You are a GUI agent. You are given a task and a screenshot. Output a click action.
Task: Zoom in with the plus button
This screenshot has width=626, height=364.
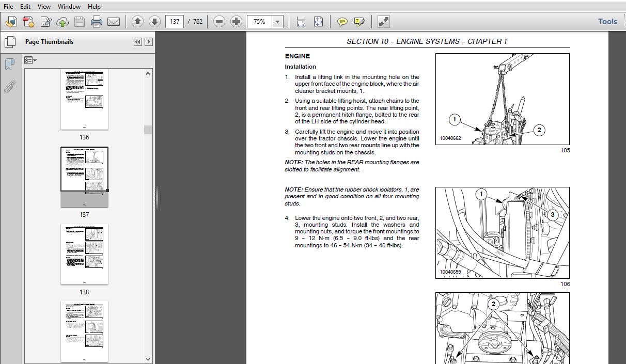[236, 22]
